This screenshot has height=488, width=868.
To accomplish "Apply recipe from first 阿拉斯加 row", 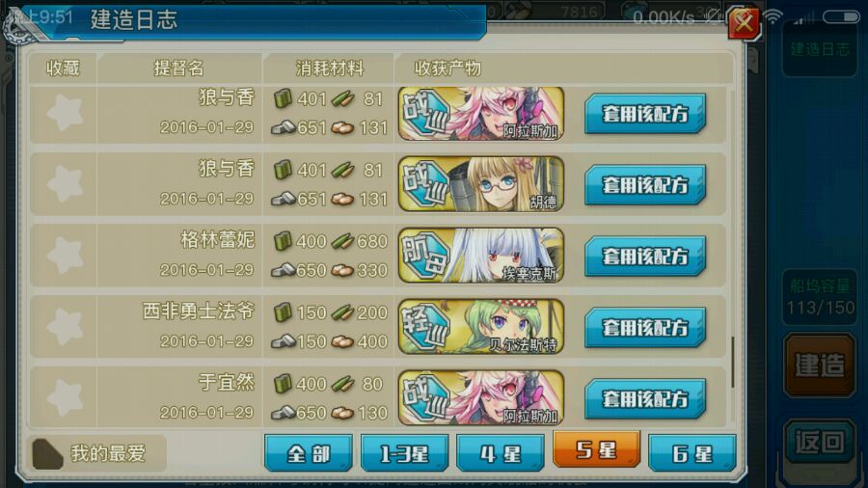I will (645, 114).
